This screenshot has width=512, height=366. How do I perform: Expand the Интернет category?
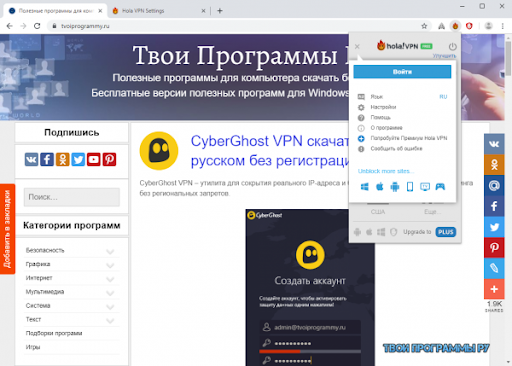coord(110,279)
